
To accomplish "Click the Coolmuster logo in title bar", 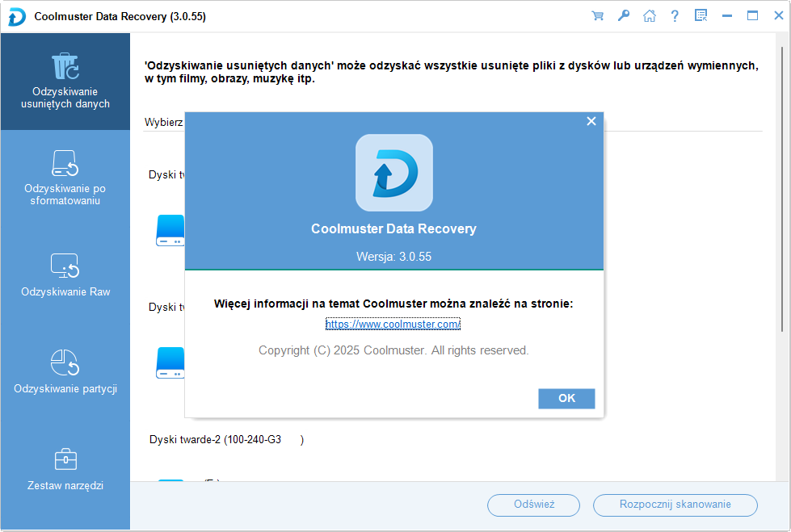I will pyautogui.click(x=17, y=17).
